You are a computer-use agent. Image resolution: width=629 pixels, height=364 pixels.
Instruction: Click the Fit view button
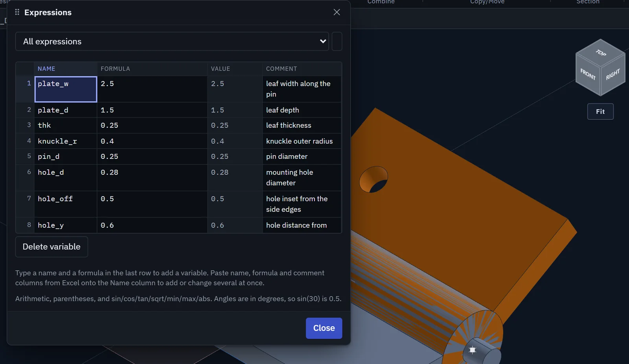(x=600, y=112)
